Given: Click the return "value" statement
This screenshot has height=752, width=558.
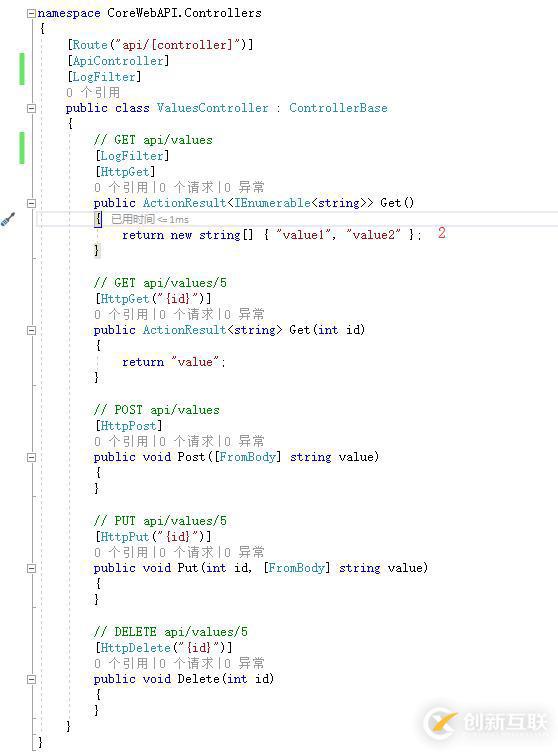Looking at the screenshot, I should (174, 362).
